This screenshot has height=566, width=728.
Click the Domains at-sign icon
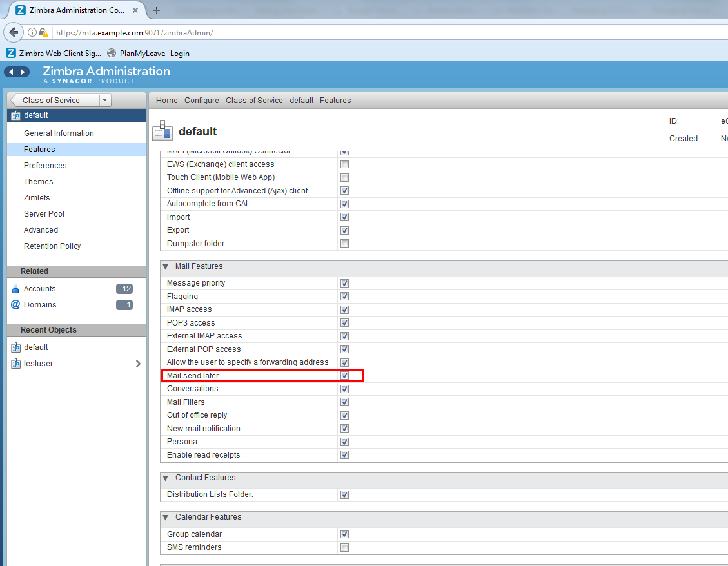click(x=15, y=304)
